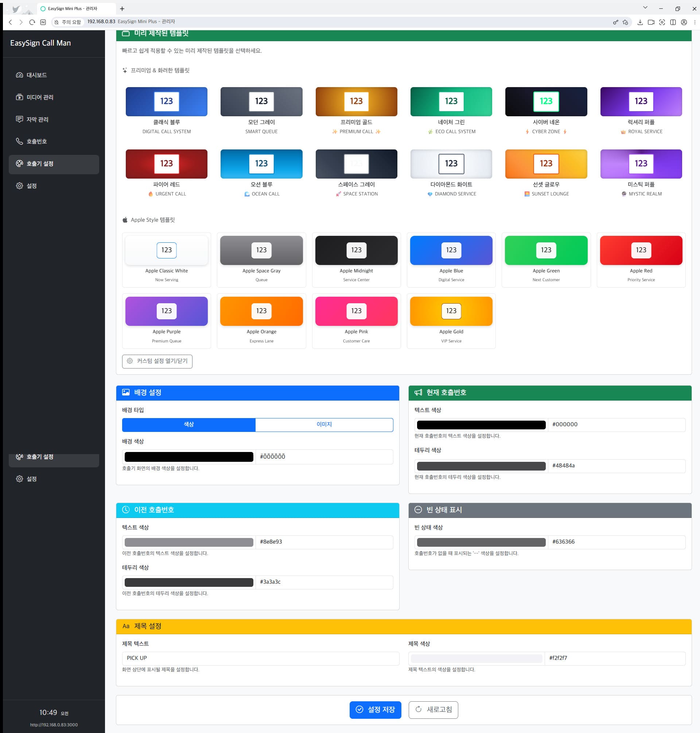The width and height of the screenshot is (700, 733).
Task: Click the 설정 저장 button
Action: 375,710
